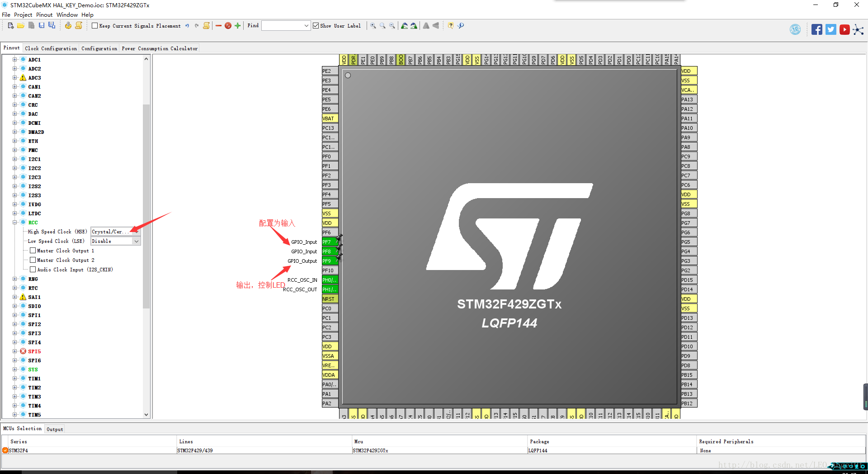Click the Save Project floppy icon
The width and height of the screenshot is (868, 474).
tap(42, 26)
